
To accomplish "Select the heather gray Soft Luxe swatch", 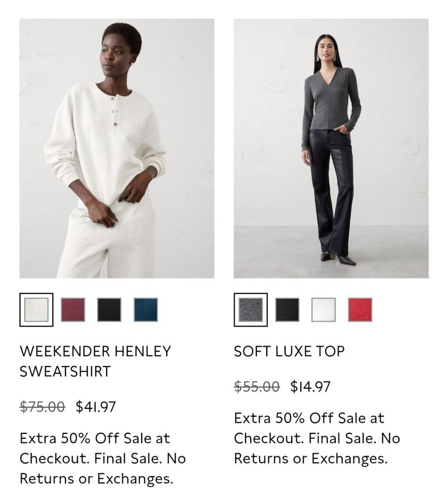I will coord(251,309).
